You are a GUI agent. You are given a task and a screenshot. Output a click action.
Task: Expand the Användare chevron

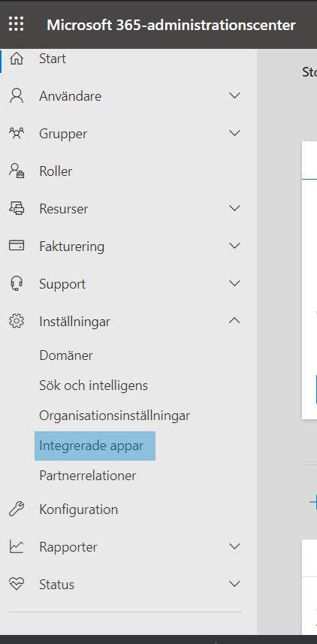(234, 95)
